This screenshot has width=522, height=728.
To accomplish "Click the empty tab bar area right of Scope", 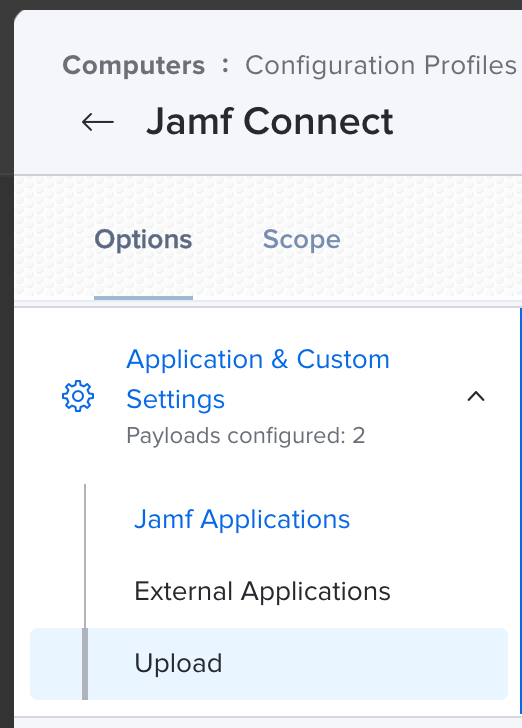I will (432, 240).
